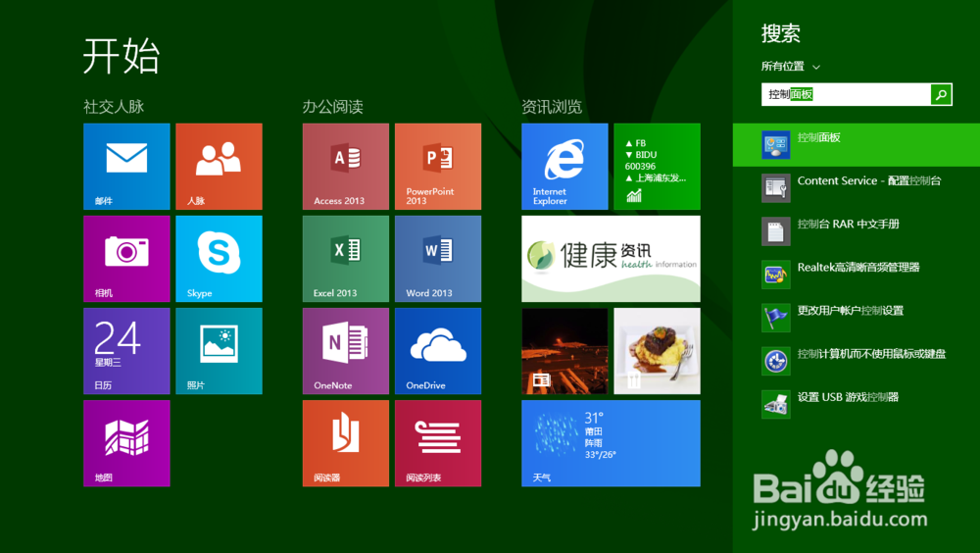Open the People (人脉) tile
The width and height of the screenshot is (980, 553).
coord(219,167)
